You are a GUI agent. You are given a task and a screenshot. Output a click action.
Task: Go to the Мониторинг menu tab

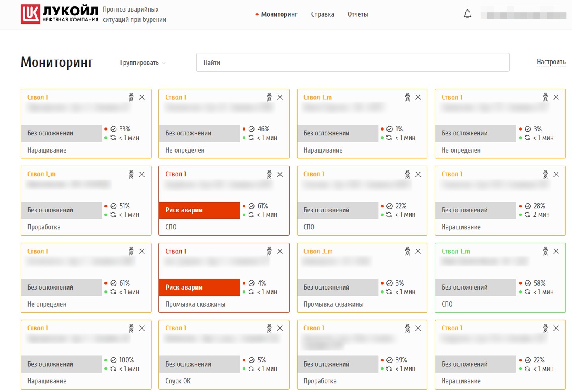(x=279, y=14)
